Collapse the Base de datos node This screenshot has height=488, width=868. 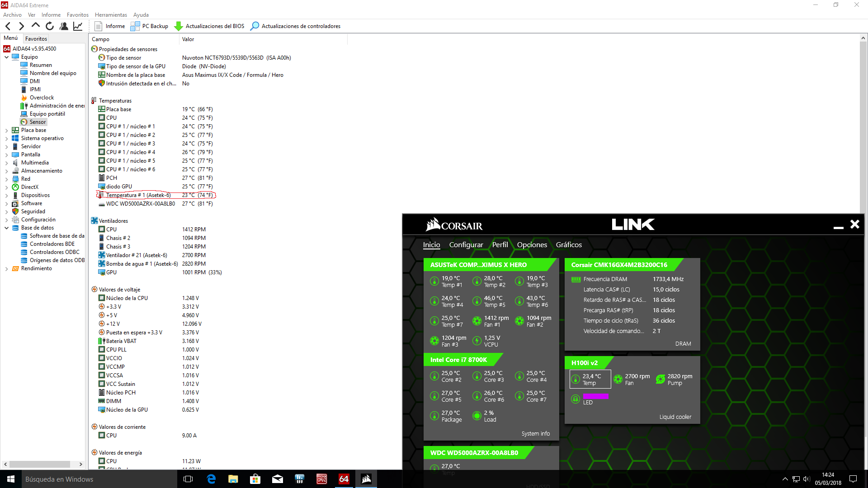[x=7, y=228]
